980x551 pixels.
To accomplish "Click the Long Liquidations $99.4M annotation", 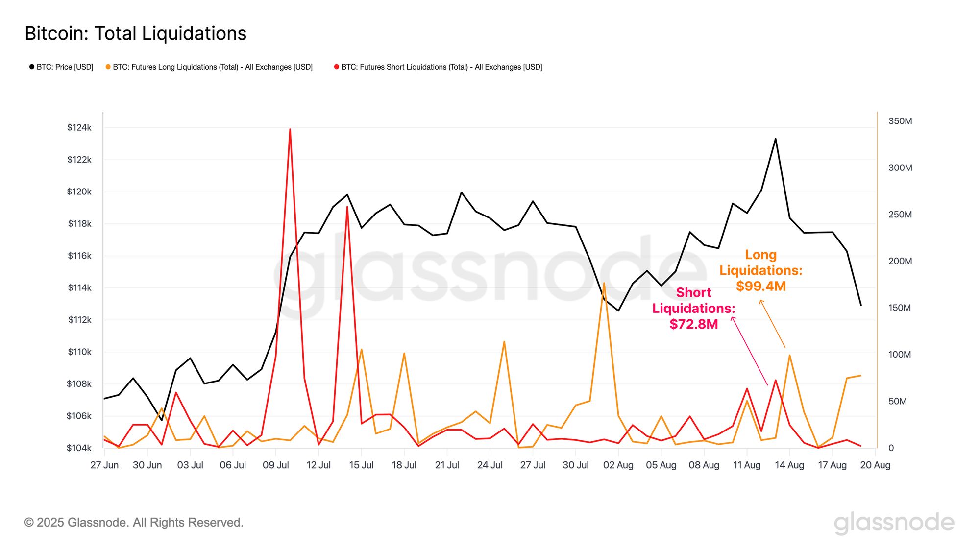I will pos(760,270).
